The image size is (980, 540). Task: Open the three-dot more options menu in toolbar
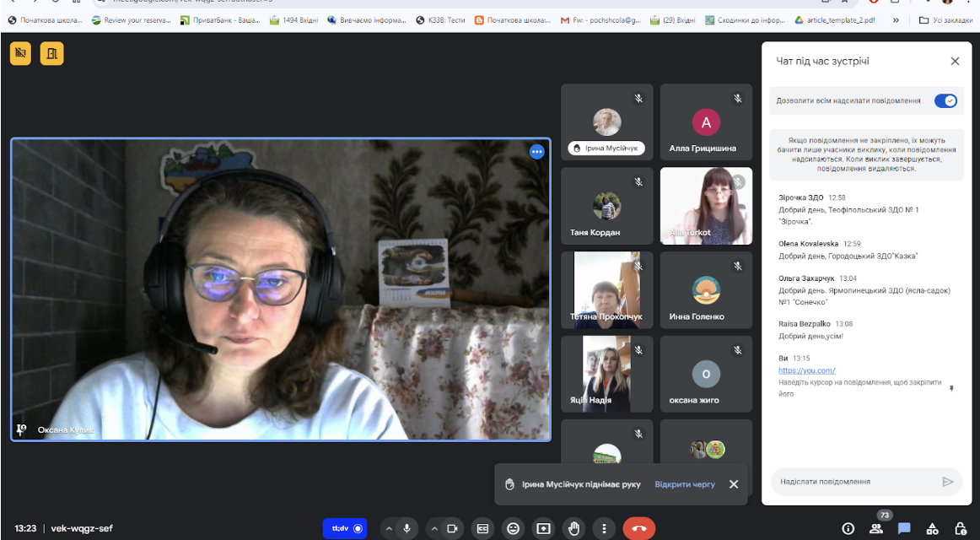tap(604, 528)
